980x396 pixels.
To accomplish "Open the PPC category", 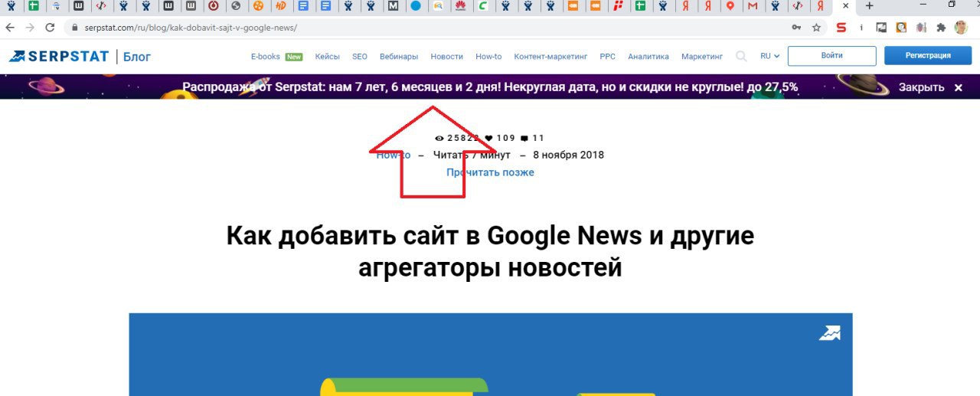I will click(607, 56).
